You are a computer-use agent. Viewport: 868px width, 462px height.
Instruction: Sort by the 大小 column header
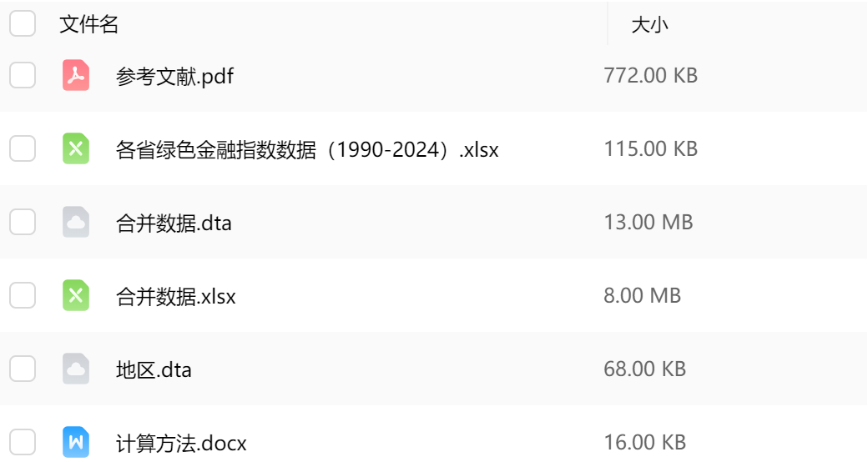[x=649, y=25]
